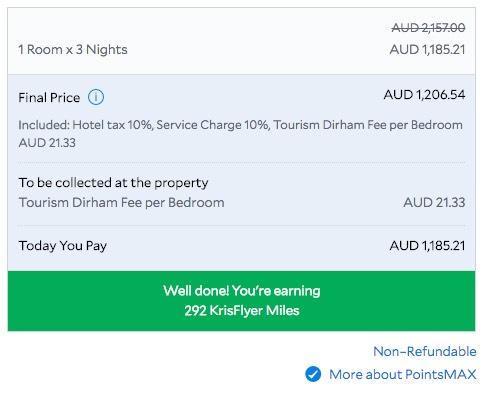Click the AUD 21.33 text under Included
The width and height of the screenshot is (501, 395).
coord(47,143)
